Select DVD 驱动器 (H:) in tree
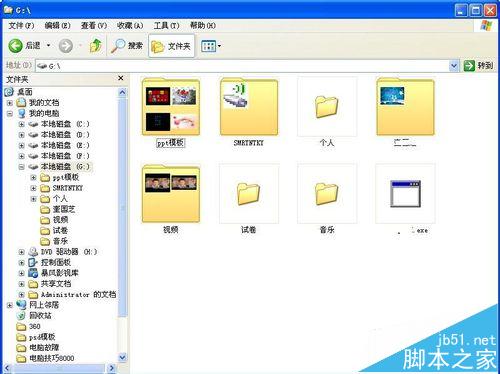Image resolution: width=500 pixels, height=374 pixels. click(x=69, y=252)
